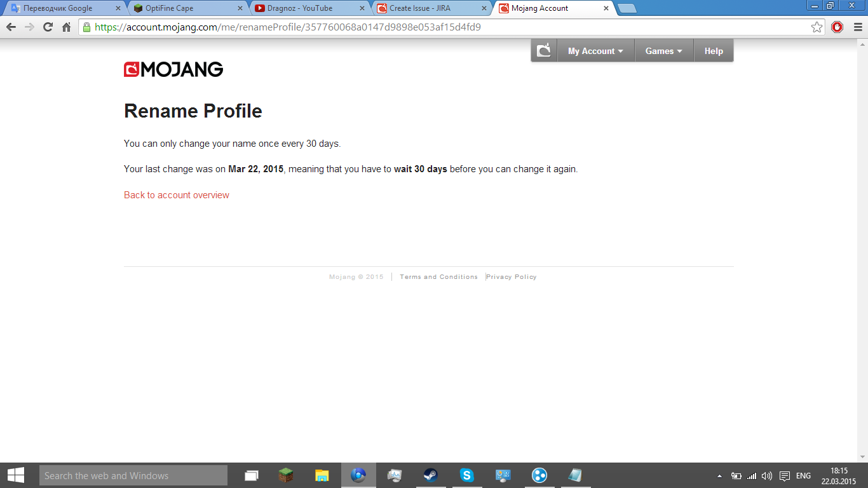Click the volume speaker tray icon

point(767,476)
